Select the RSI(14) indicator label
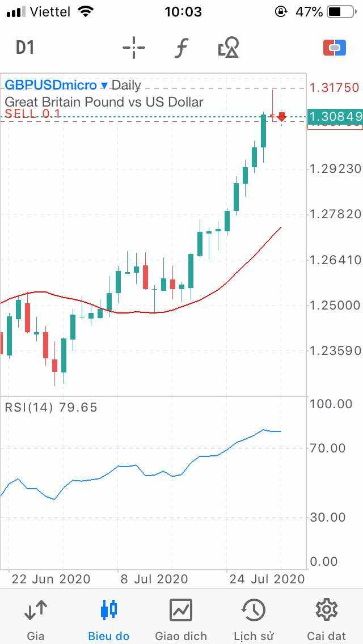The width and height of the screenshot is (363, 644). coord(51,407)
